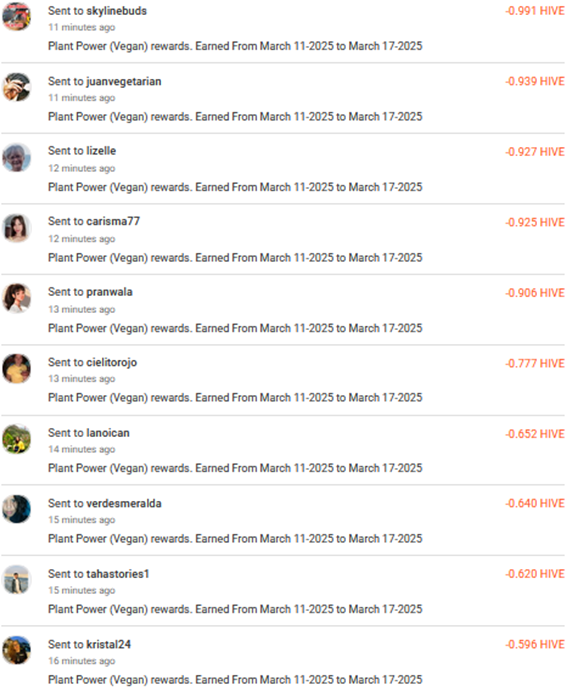The image size is (567, 692).
Task: Open tahastories1 profile avatar
Action: [x=17, y=580]
